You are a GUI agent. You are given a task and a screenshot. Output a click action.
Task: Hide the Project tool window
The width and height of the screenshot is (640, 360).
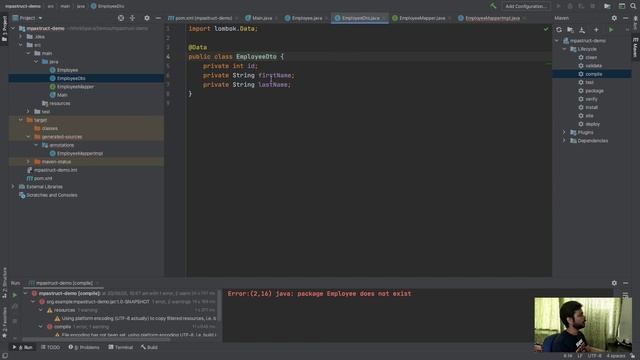(158, 18)
